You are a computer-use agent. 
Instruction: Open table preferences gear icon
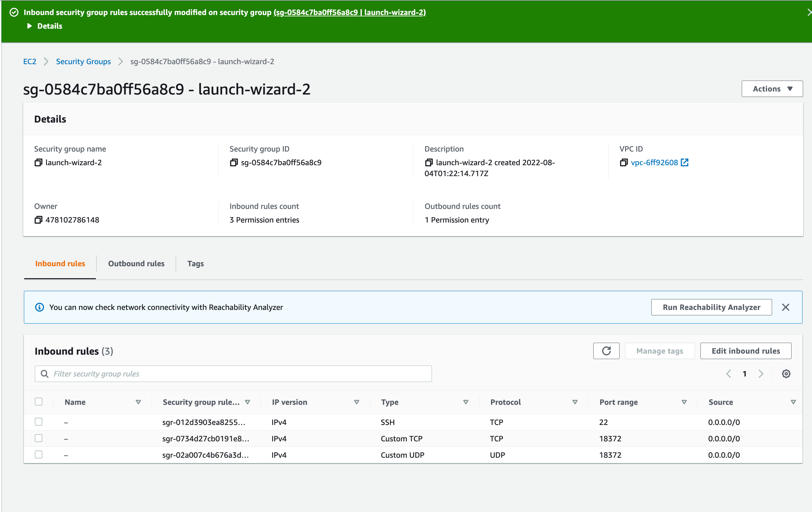point(786,374)
